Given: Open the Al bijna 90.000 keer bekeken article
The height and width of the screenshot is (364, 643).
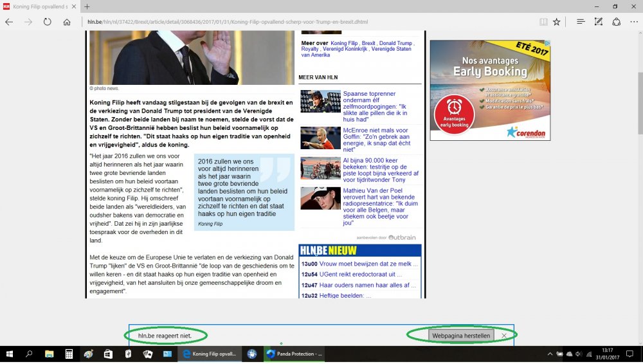Looking at the screenshot, I should point(381,170).
